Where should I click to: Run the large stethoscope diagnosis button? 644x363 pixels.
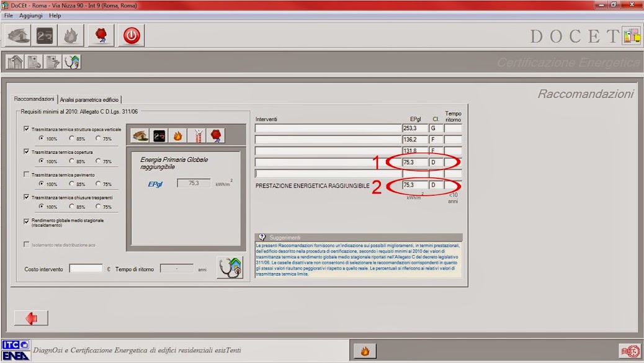click(x=230, y=267)
